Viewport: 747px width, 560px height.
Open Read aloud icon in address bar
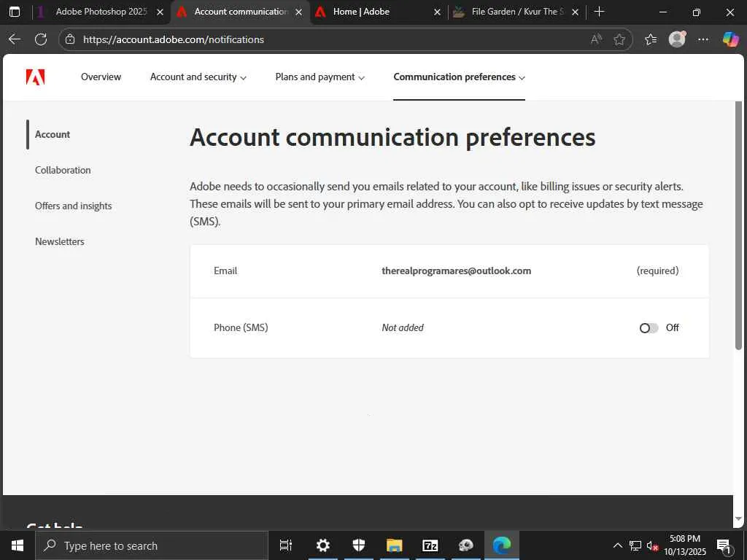coord(596,39)
